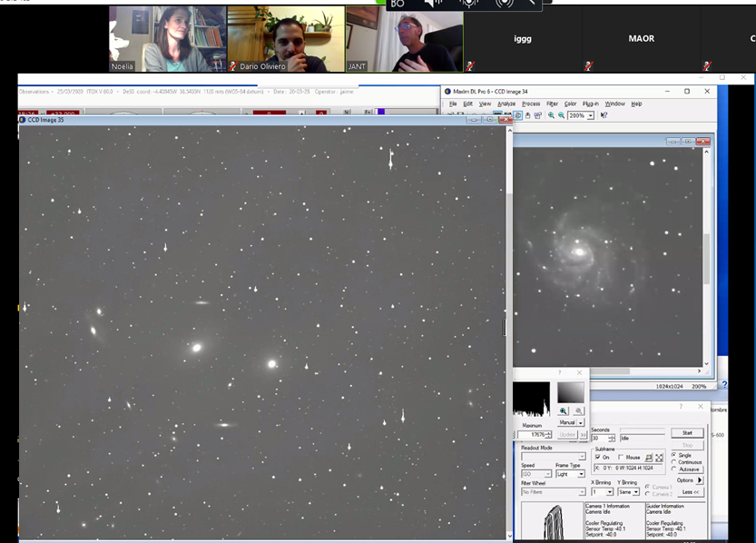Click the CCD Image 35 title bar icon
This screenshot has height=543, width=756.
pyautogui.click(x=22, y=120)
